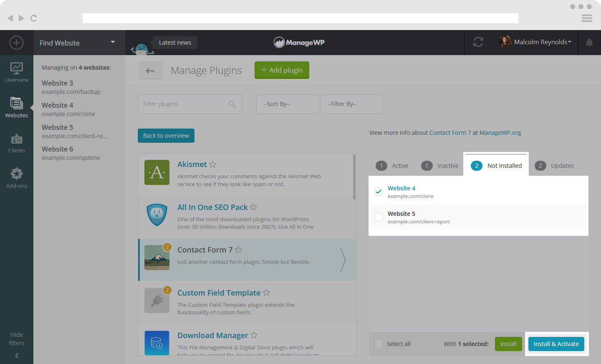Star the Download Manager plugin
Screen dimensions: 601x364
(x=254, y=335)
